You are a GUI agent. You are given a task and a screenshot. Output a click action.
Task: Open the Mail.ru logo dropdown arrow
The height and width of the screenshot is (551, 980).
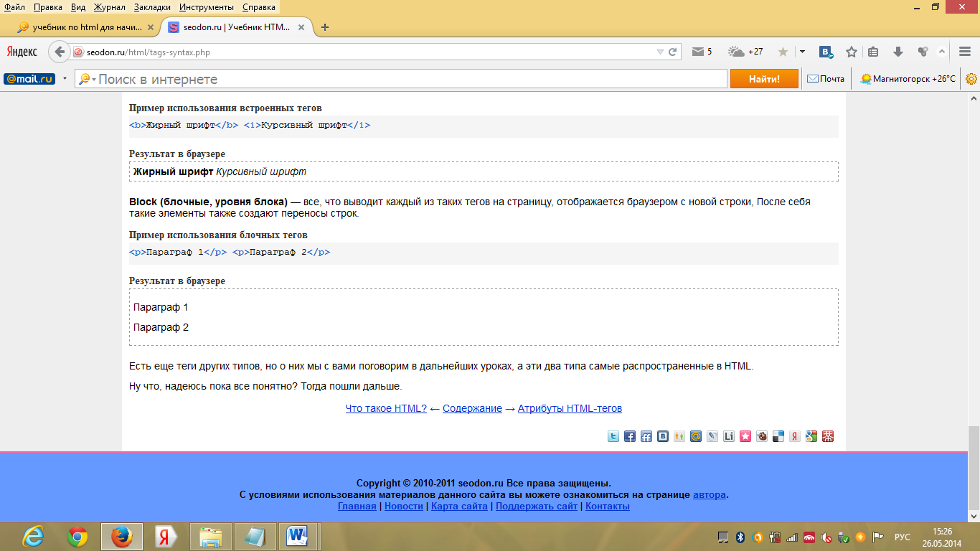tap(65, 79)
